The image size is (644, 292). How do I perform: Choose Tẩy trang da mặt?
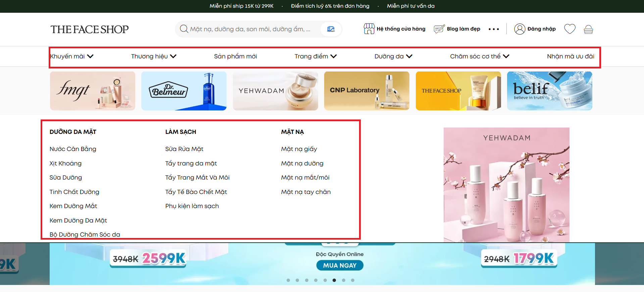click(191, 163)
